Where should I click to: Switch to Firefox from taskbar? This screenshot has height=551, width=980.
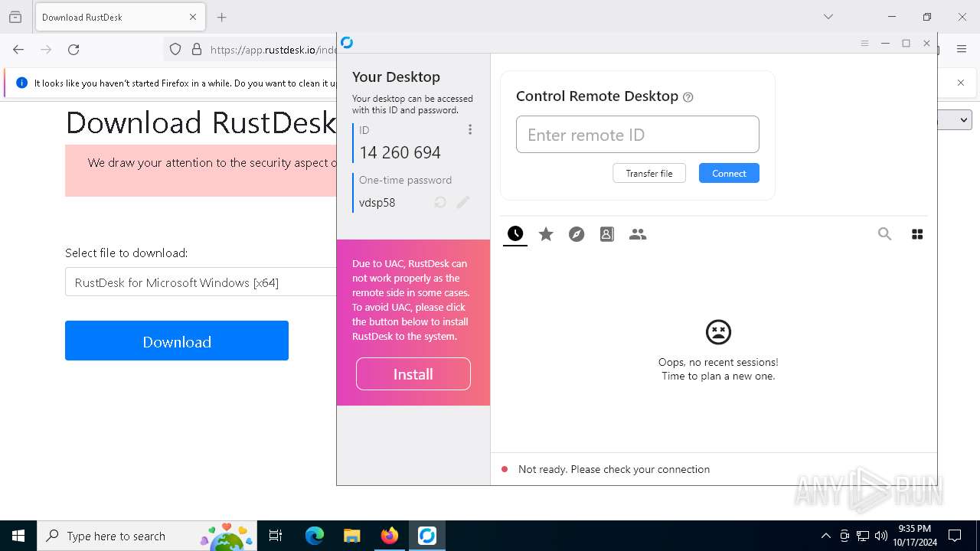coord(389,536)
